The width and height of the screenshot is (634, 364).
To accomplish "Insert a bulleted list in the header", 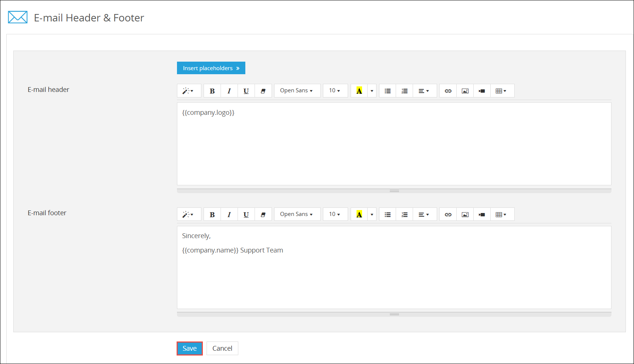I will (388, 91).
